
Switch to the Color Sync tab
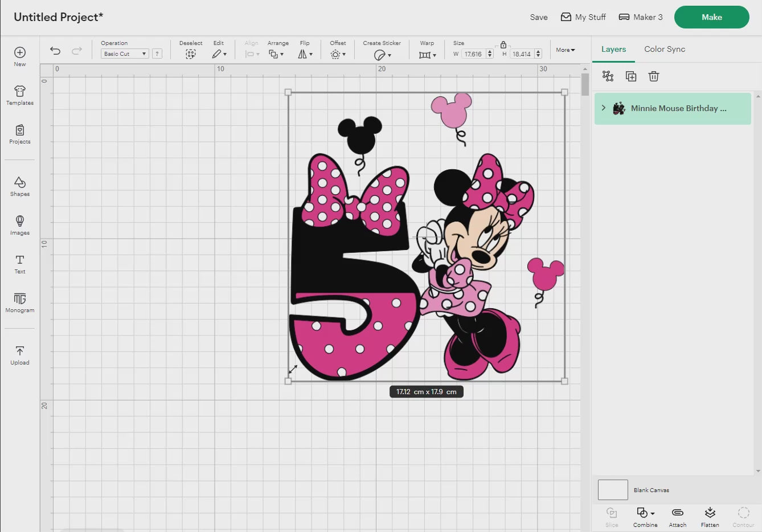pyautogui.click(x=665, y=49)
